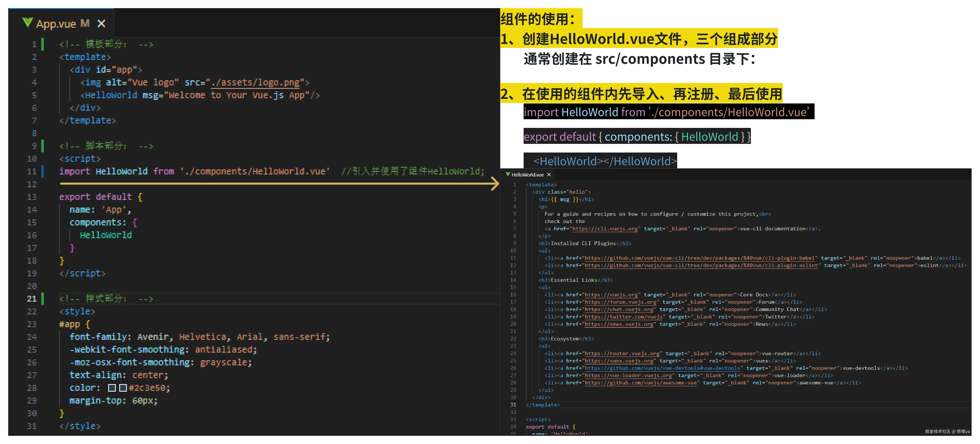Switch to the App.vue tab
This screenshot has height=444, width=980.
pos(56,24)
